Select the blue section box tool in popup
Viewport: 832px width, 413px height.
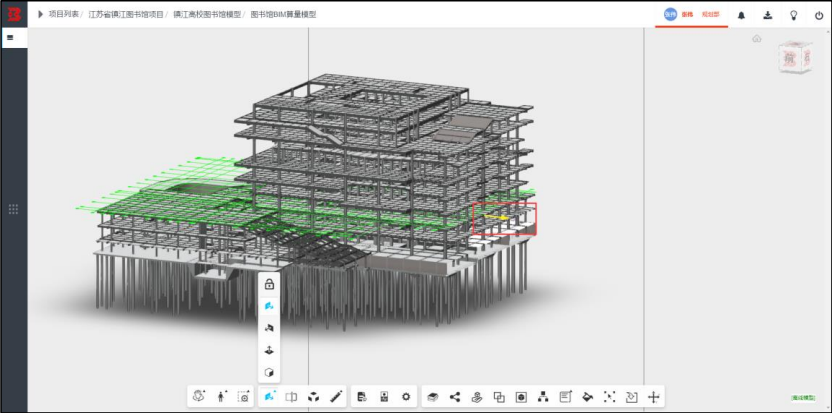click(269, 306)
